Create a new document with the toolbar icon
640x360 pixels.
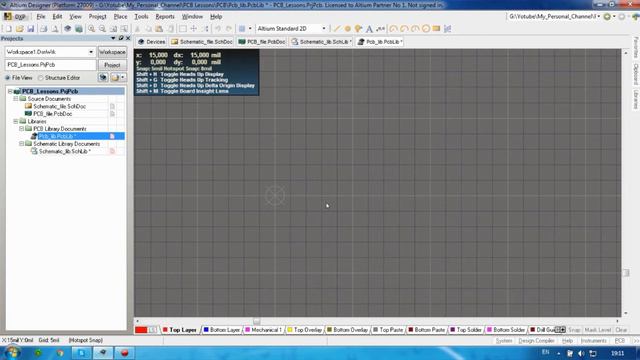[9, 29]
